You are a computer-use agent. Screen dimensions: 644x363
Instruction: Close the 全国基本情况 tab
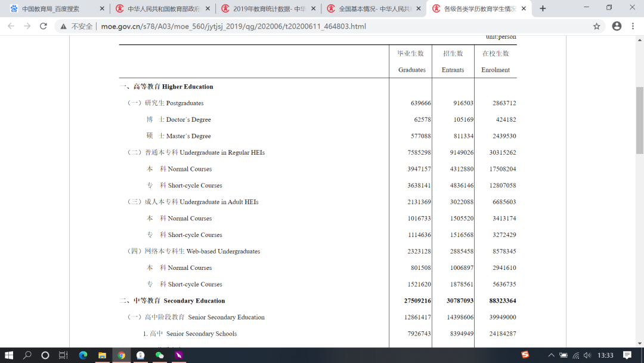(418, 9)
